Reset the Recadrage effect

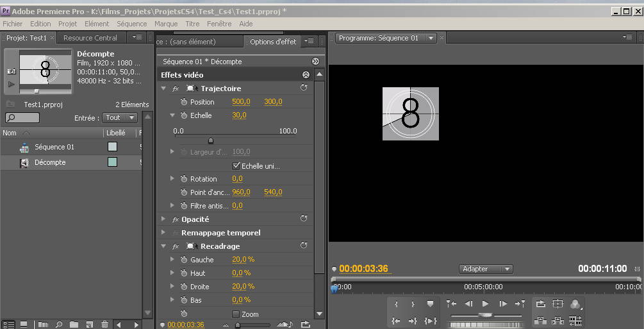[304, 245]
